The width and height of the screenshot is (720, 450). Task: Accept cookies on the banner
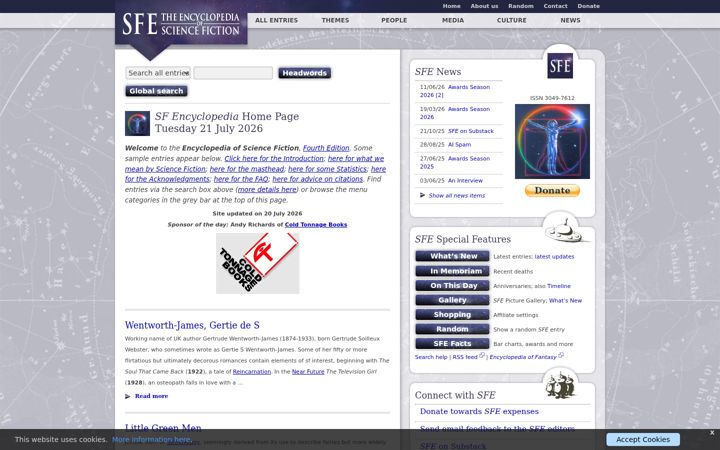click(643, 439)
